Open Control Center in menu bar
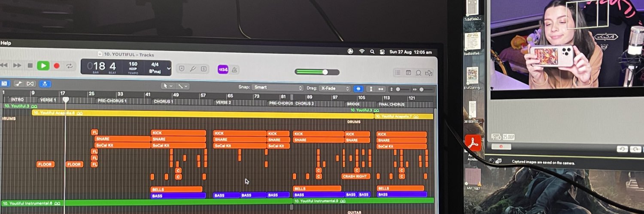Image resolution: width=644 pixels, height=214 pixels. point(382,52)
